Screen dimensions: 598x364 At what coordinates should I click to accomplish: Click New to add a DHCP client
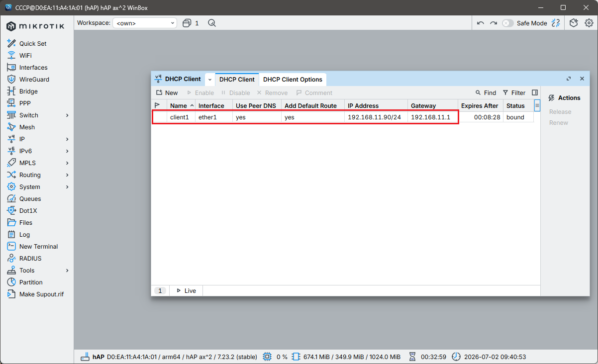coord(167,92)
